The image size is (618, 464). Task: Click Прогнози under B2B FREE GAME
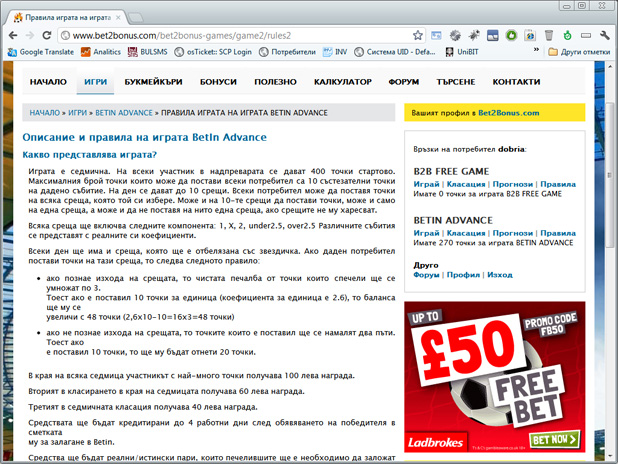[512, 184]
